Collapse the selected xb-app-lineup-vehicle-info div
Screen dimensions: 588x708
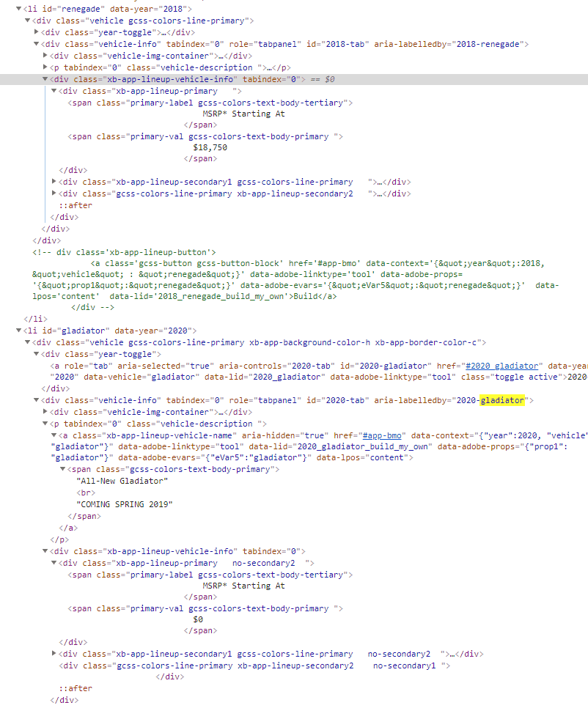pyautogui.click(x=45, y=79)
